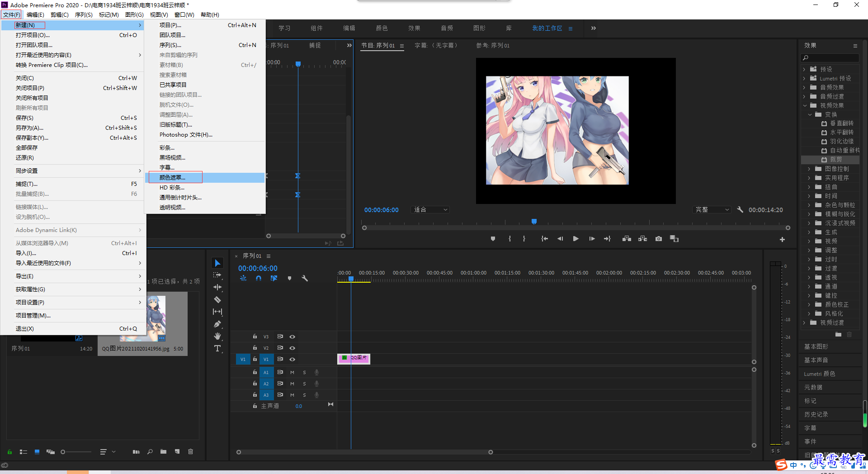Add marker in Program monitor
Image resolution: width=868 pixels, height=474 pixels.
tap(493, 239)
